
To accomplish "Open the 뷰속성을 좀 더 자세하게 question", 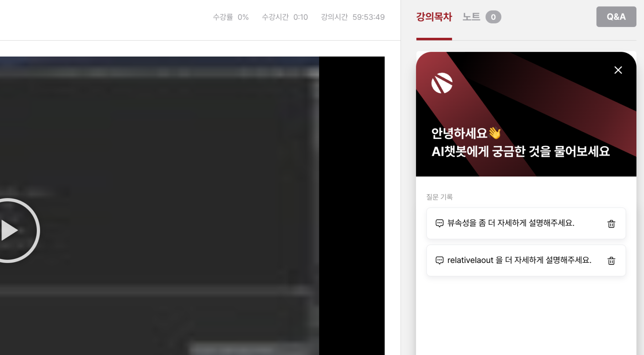I will (526, 223).
